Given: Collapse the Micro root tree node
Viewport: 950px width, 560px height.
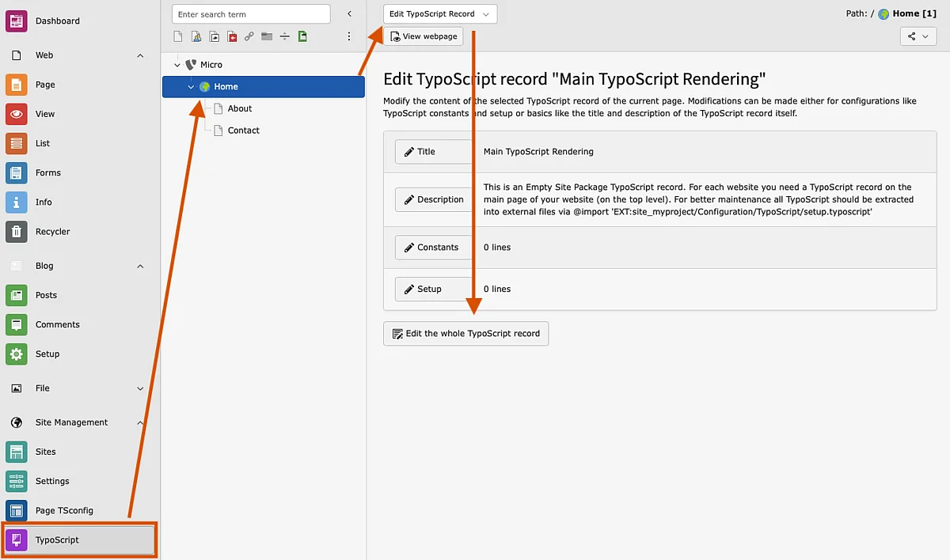Looking at the screenshot, I should [x=177, y=65].
